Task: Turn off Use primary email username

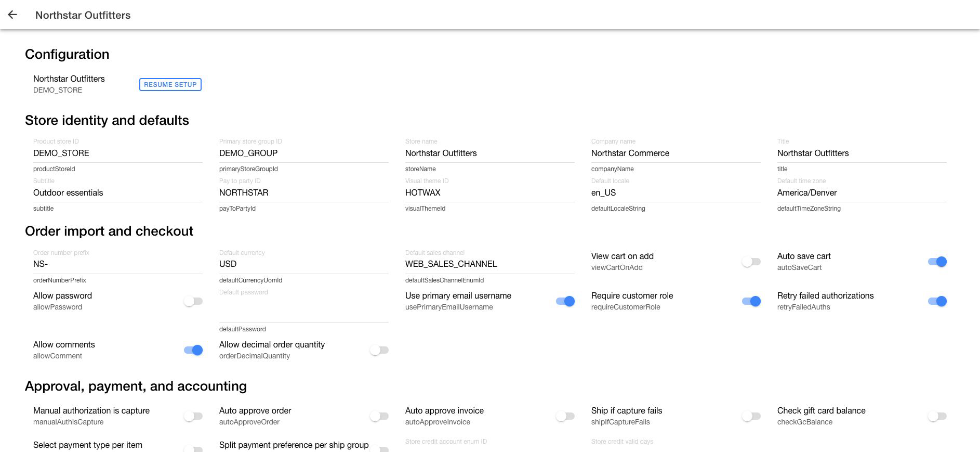Action: point(565,301)
